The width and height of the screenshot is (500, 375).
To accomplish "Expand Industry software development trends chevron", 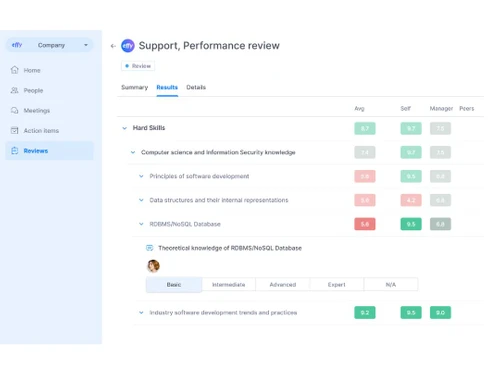I will [141, 313].
